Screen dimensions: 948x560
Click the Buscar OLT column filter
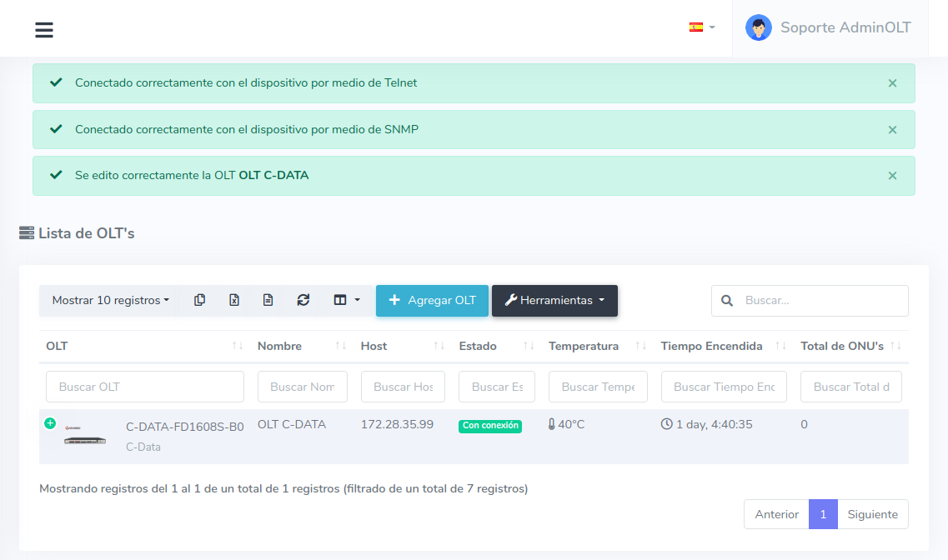[145, 387]
